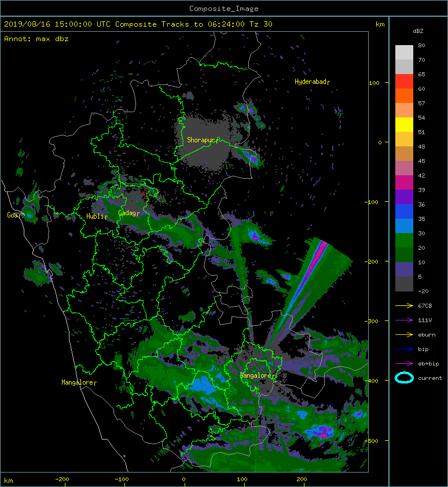Image resolution: width=448 pixels, height=487 pixels.
Task: Click the Annot: max dbz text
Action: coord(36,39)
